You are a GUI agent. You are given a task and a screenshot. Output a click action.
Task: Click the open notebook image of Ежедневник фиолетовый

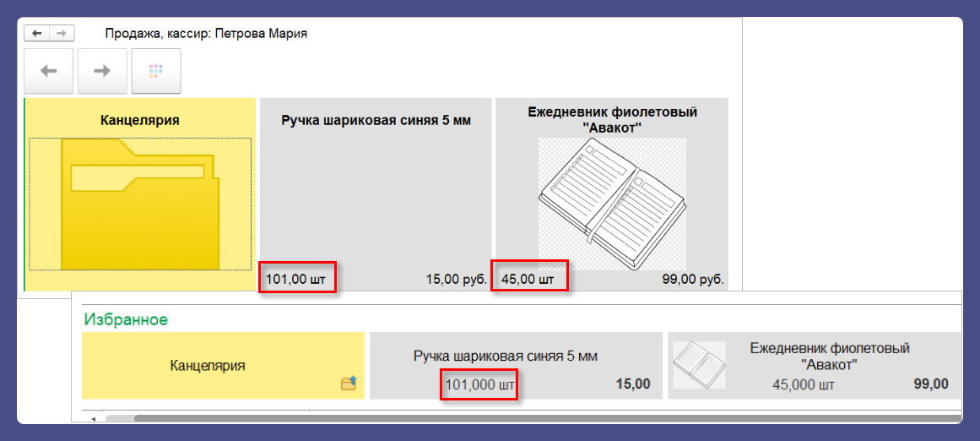612,204
